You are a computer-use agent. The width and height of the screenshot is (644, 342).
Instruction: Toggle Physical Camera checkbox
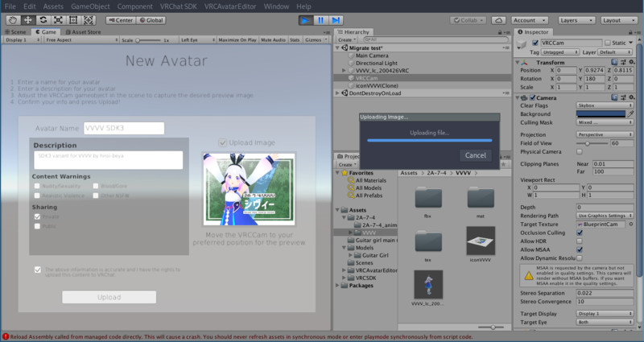[579, 151]
